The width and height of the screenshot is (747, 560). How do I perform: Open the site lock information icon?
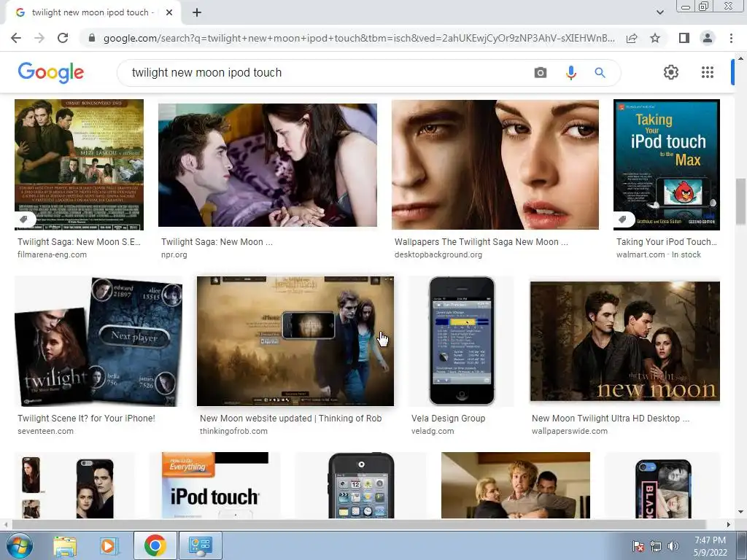(92, 38)
